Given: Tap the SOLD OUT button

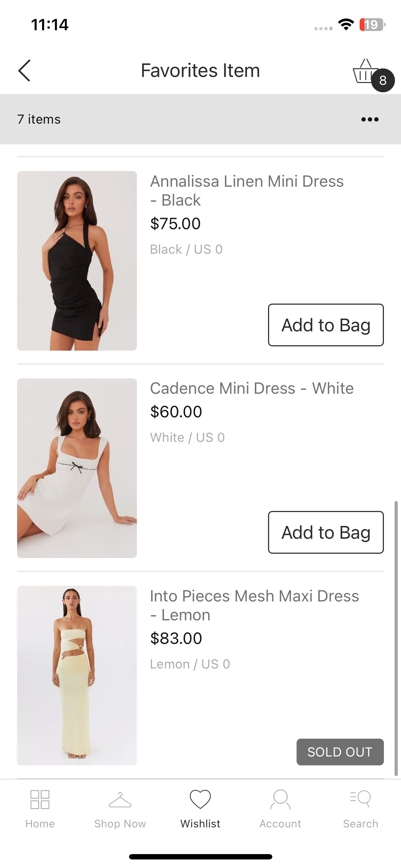Looking at the screenshot, I should pos(340,752).
